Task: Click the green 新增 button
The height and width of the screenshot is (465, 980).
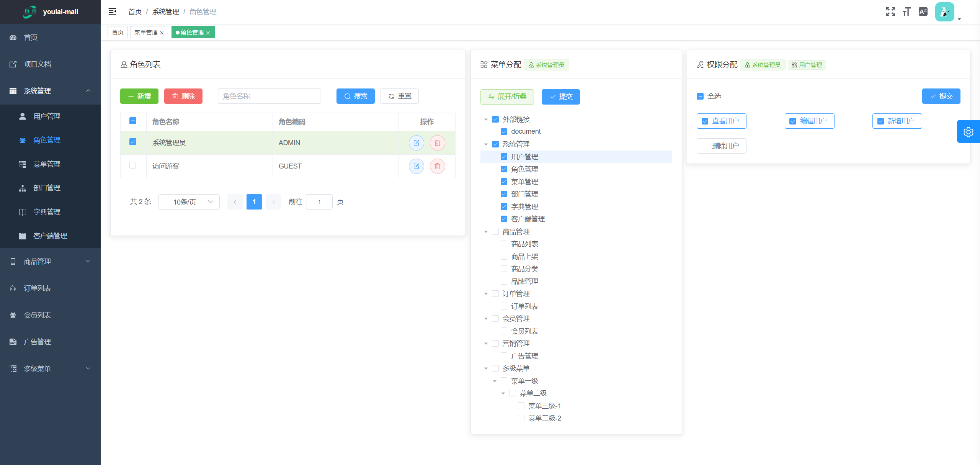Action: coord(139,96)
